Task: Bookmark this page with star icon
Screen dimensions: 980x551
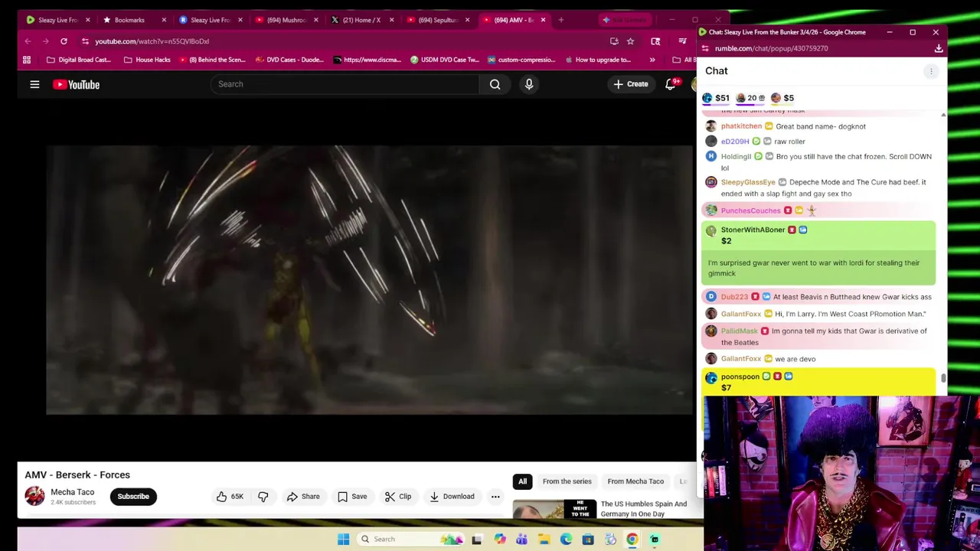Action: 630,41
